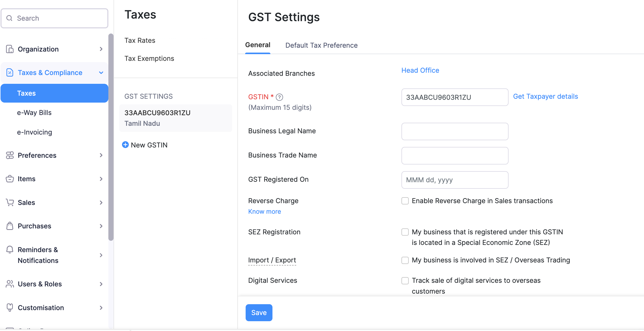
Task: Click the GSTIN input field
Action: pyautogui.click(x=455, y=97)
